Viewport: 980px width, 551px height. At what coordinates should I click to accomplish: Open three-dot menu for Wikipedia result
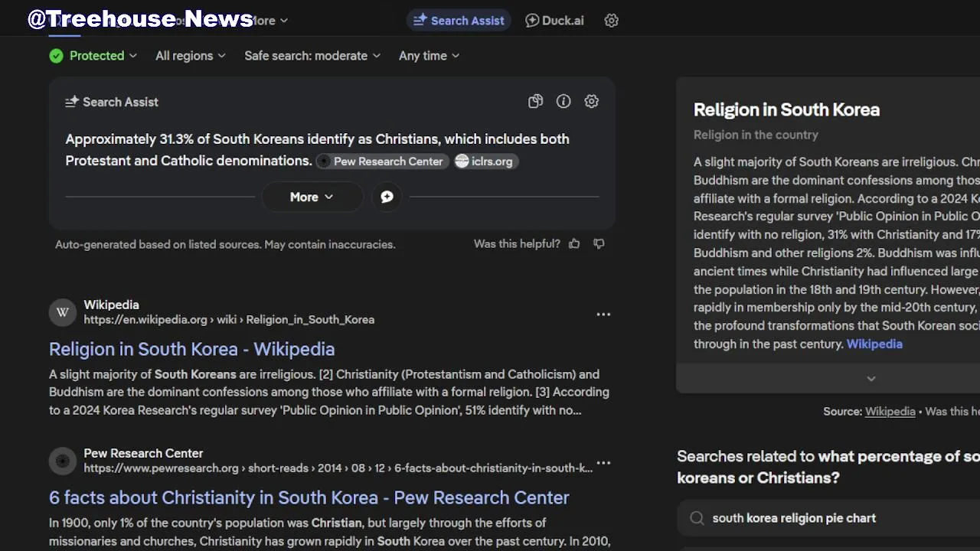tap(603, 315)
